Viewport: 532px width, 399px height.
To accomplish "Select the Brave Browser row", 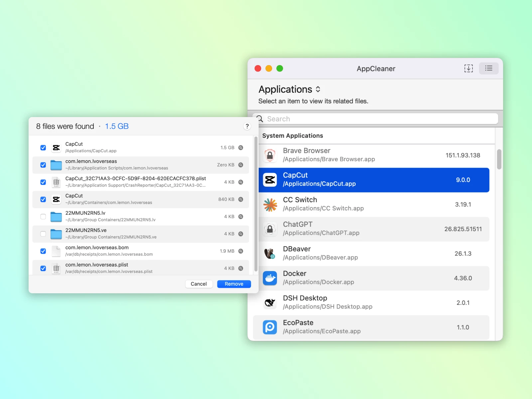I will click(x=374, y=155).
